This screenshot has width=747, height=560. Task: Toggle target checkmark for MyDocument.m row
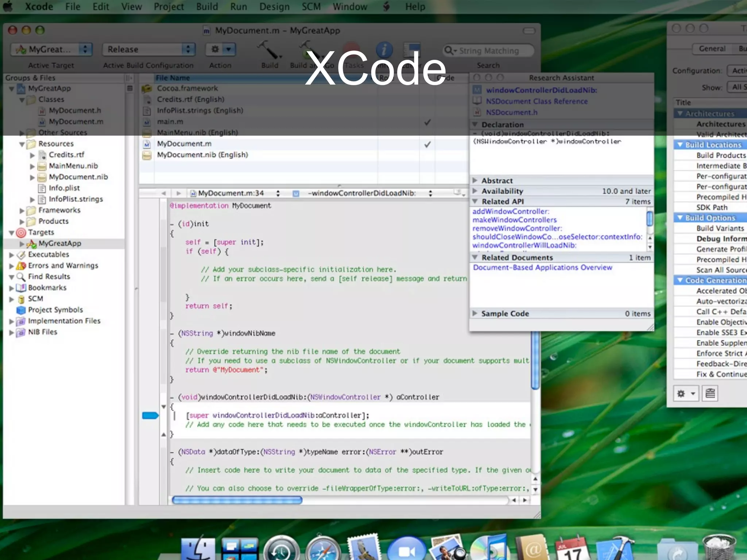[427, 144]
